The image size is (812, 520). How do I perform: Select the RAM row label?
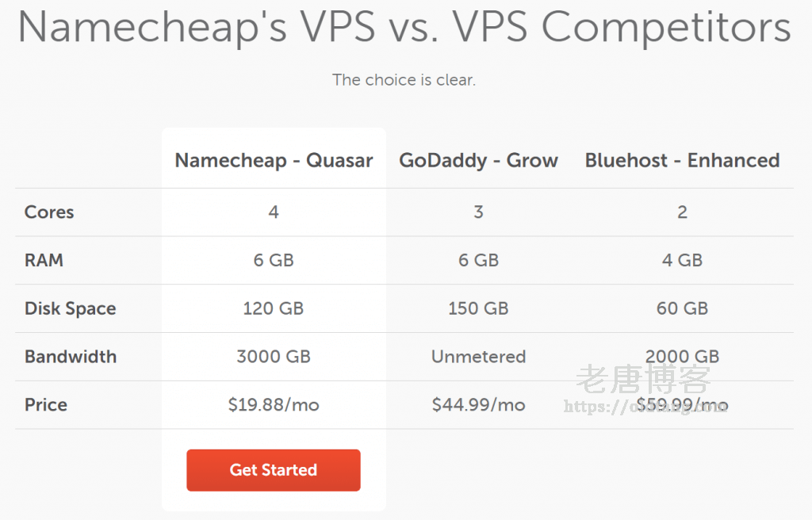44,261
